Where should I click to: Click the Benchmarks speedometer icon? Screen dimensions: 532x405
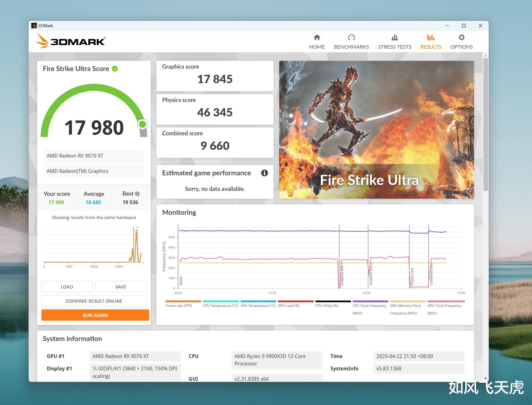tap(351, 38)
